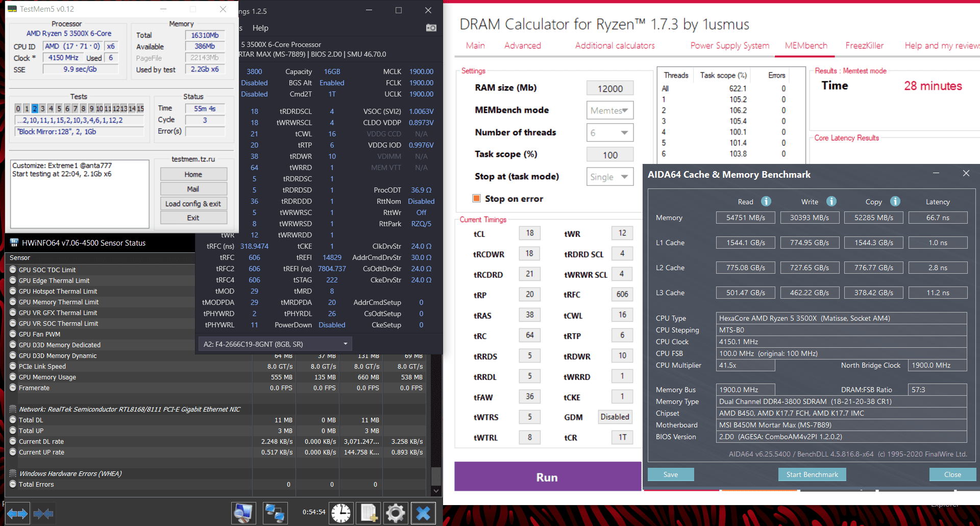Open A2 F4-2666C19-8GNT module dropdown

point(275,344)
